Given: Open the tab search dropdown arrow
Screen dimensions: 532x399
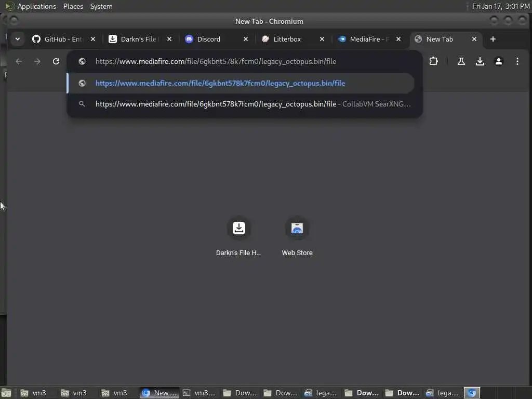Looking at the screenshot, I should pyautogui.click(x=17, y=39).
